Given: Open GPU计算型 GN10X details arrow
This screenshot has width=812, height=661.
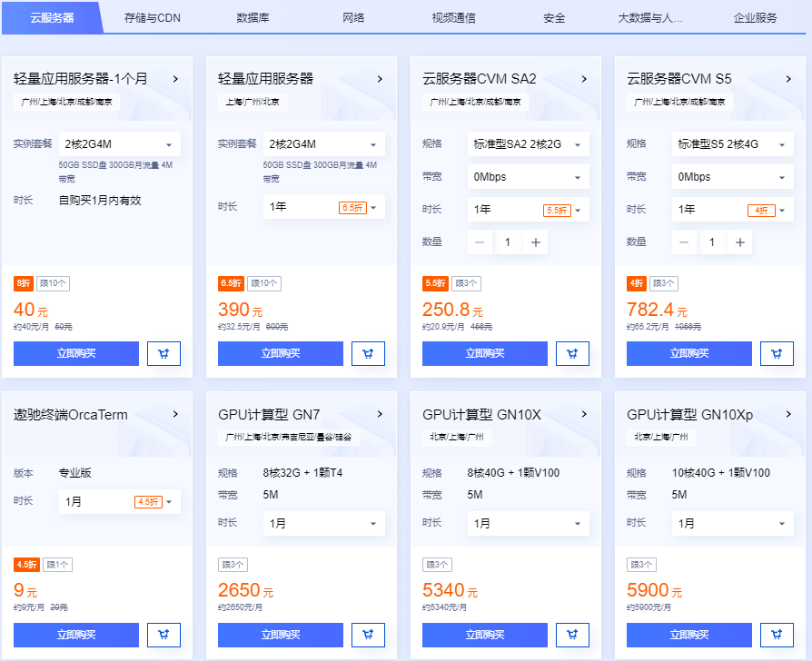Looking at the screenshot, I should point(584,414).
